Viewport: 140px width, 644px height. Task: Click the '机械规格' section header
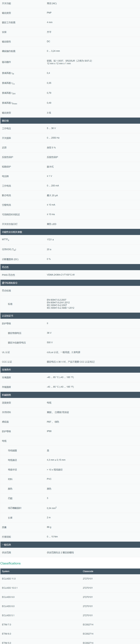click(70, 395)
